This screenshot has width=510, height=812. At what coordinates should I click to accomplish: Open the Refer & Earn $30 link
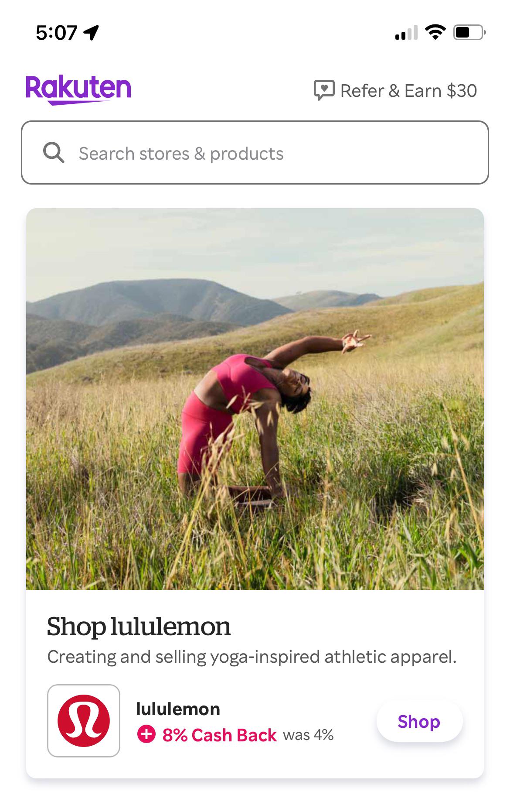[395, 91]
